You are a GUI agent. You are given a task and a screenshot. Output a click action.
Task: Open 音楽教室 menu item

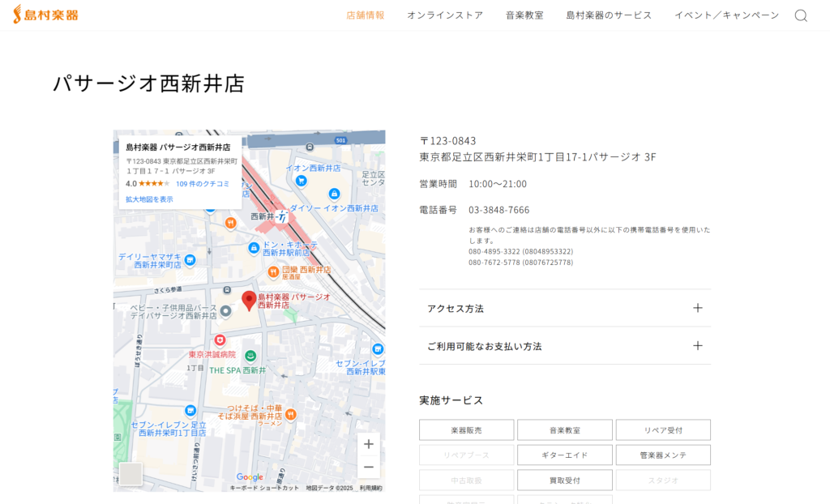pos(524,15)
